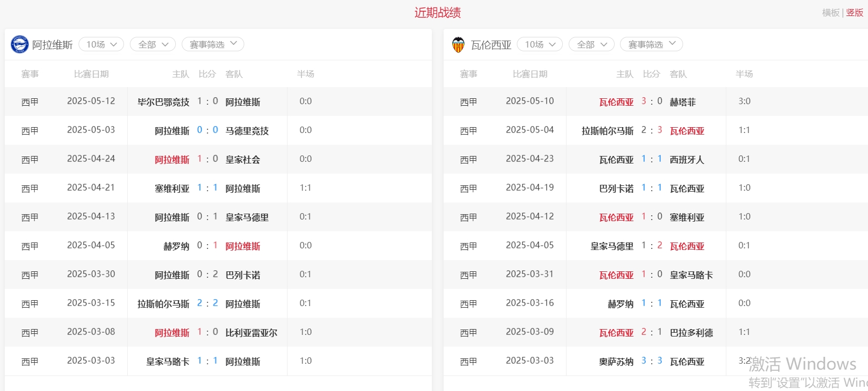Expand Alavés 全部 filter dropdown

153,44
